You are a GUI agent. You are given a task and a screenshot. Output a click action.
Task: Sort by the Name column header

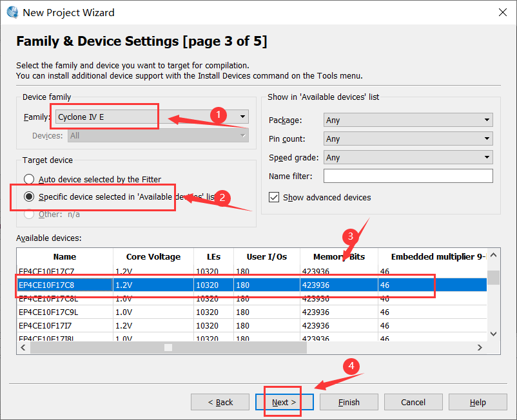pyautogui.click(x=64, y=256)
